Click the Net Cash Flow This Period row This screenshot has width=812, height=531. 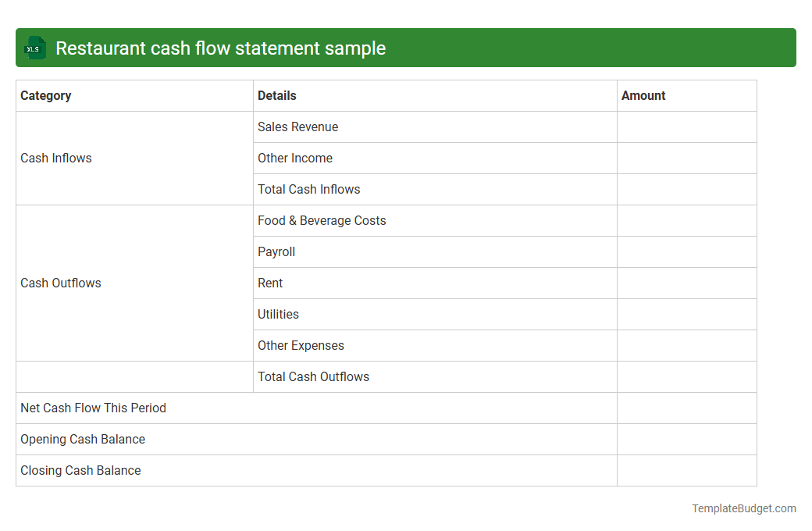coord(93,408)
